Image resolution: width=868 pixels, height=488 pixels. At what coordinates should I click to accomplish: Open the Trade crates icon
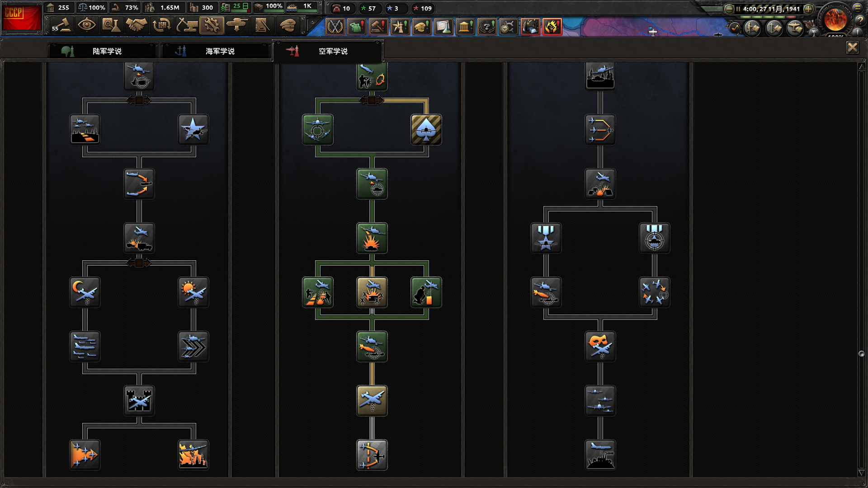click(x=161, y=25)
